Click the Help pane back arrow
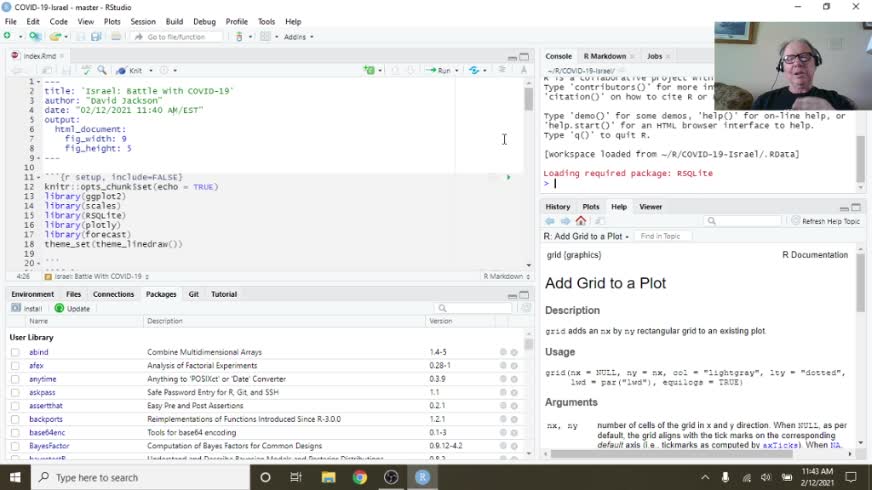872x490 pixels. (x=550, y=221)
